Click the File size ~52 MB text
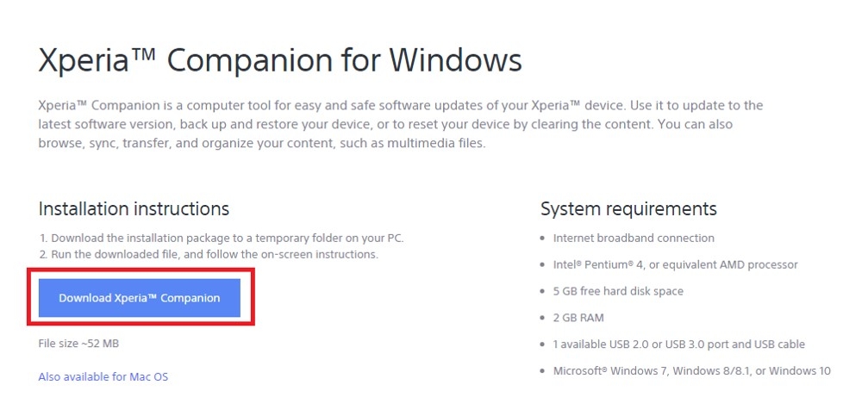Screen dimensions: 868x397 tap(78, 344)
